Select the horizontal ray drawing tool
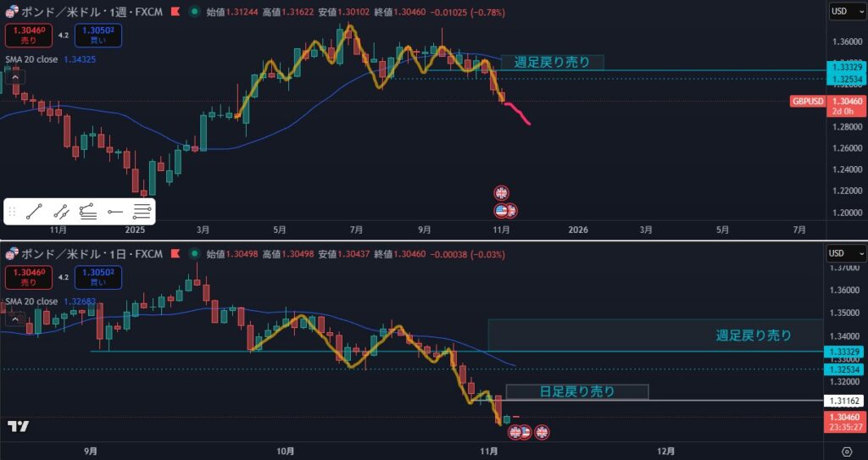Viewport: 868px width, 460px height. (x=115, y=212)
